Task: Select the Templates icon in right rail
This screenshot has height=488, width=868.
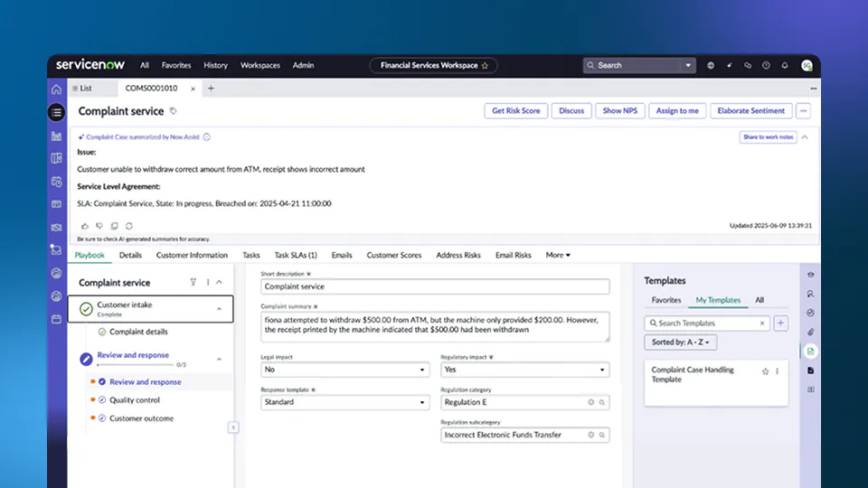Action: coord(810,352)
